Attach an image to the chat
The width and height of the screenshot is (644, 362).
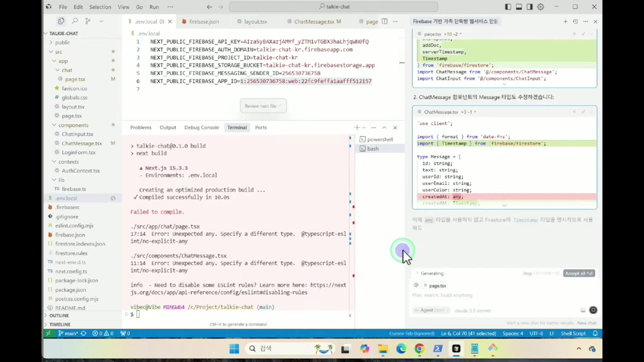tap(583, 310)
